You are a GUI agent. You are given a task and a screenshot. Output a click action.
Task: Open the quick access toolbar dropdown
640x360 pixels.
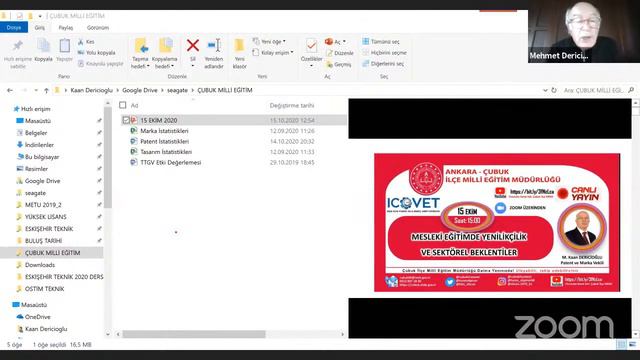pyautogui.click(x=40, y=16)
